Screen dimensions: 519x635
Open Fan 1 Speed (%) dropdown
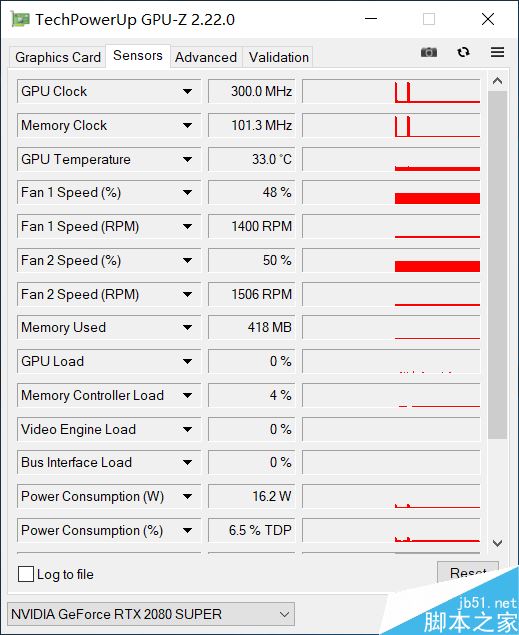[187, 192]
